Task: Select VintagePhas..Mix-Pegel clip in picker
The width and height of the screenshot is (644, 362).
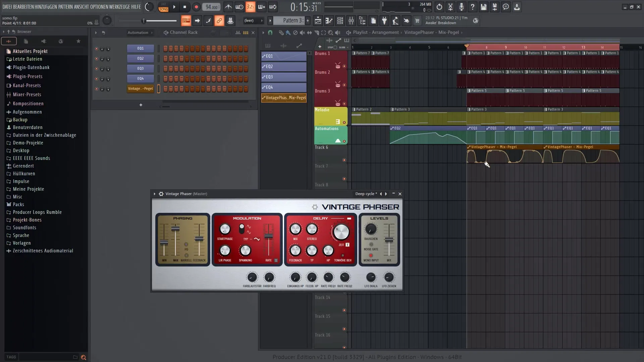Action: (x=284, y=98)
